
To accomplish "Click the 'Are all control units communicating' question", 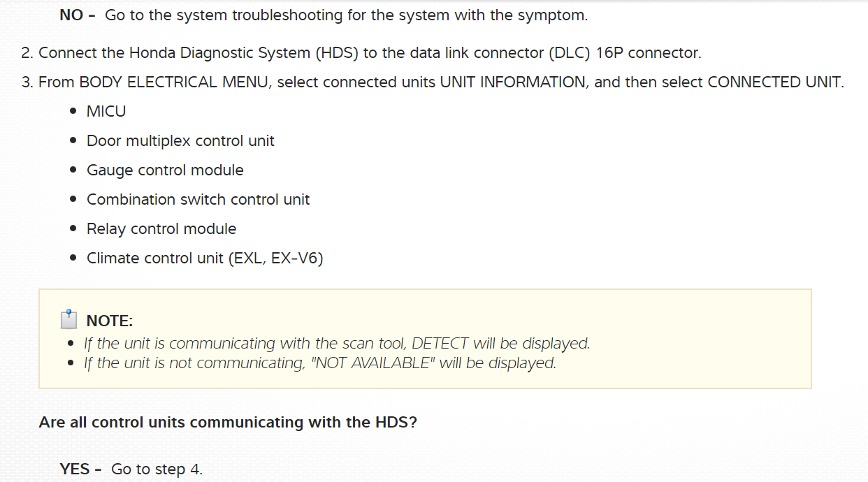I will (x=228, y=423).
